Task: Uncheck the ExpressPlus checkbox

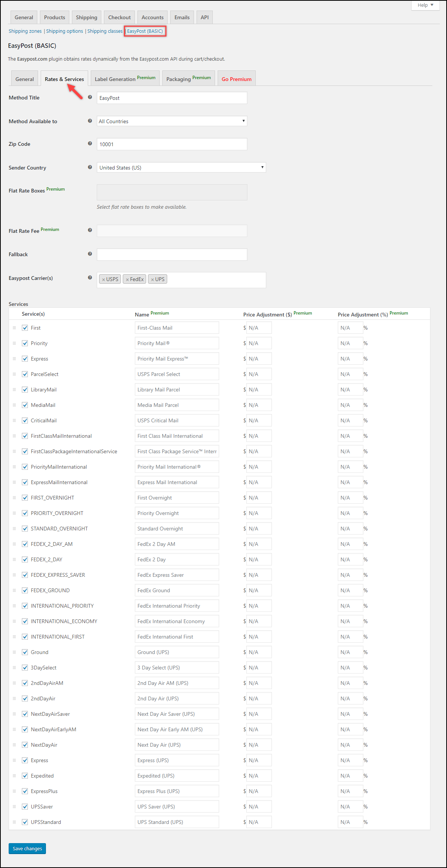Action: pos(25,791)
